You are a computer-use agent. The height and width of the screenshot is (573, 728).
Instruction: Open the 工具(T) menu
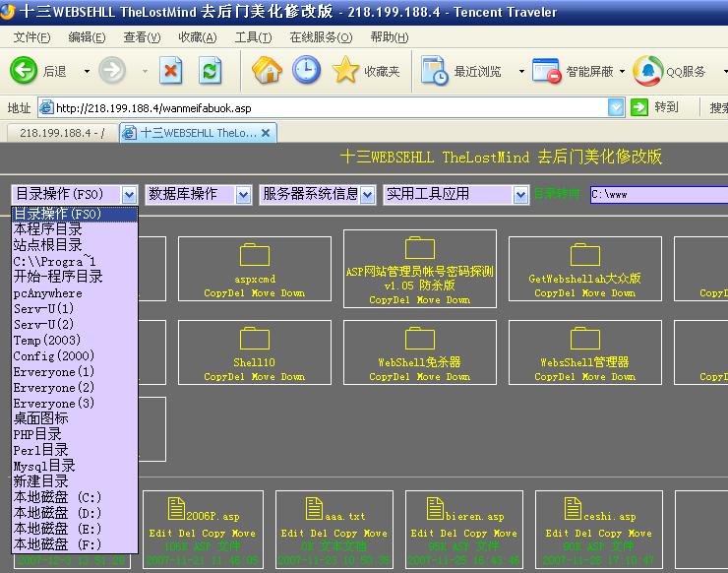tap(253, 37)
